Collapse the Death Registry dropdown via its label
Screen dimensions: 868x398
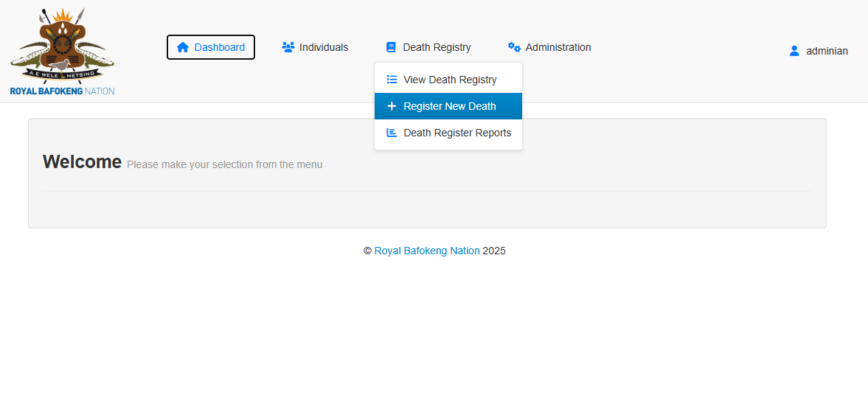pyautogui.click(x=437, y=47)
